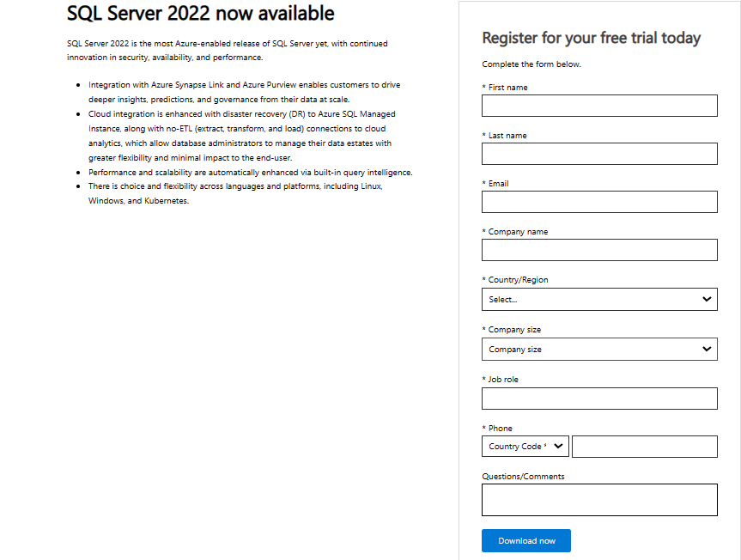
Task: Click the phone number input field
Action: coord(645,447)
